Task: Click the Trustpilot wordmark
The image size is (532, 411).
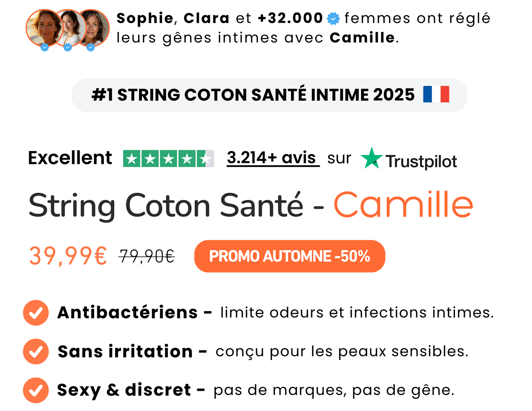Action: coord(421,162)
